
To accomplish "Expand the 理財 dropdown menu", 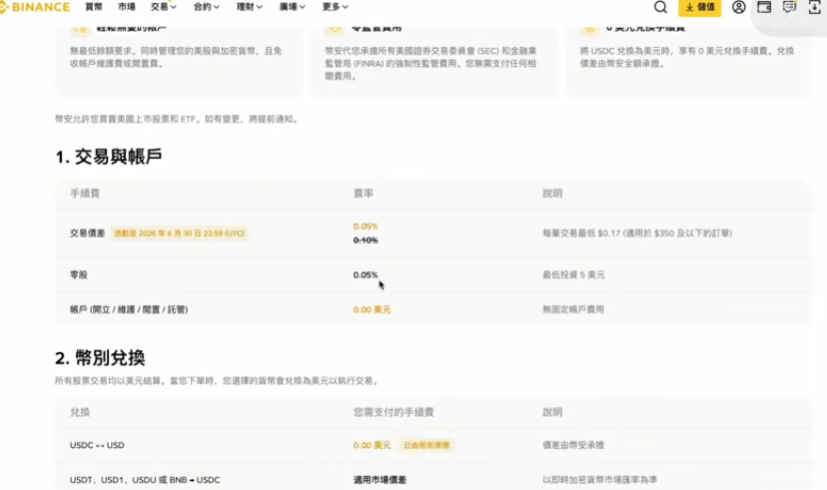I will (249, 7).
